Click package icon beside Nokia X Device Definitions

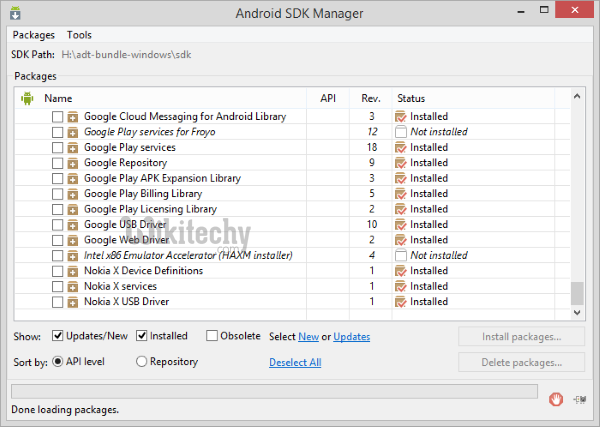coord(73,271)
